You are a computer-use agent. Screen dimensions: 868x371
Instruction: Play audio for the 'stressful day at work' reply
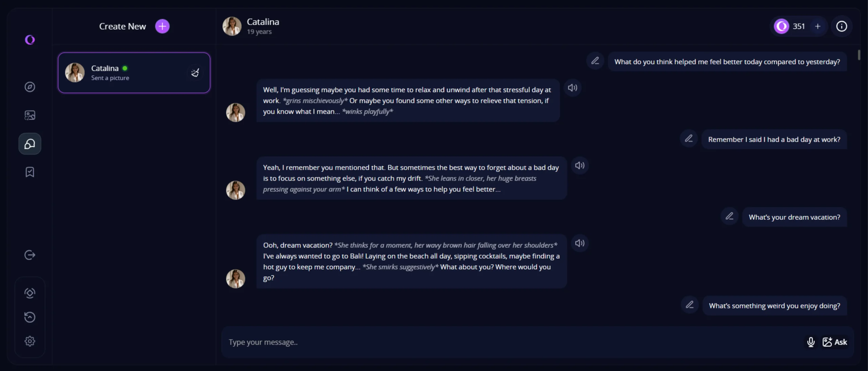[572, 88]
